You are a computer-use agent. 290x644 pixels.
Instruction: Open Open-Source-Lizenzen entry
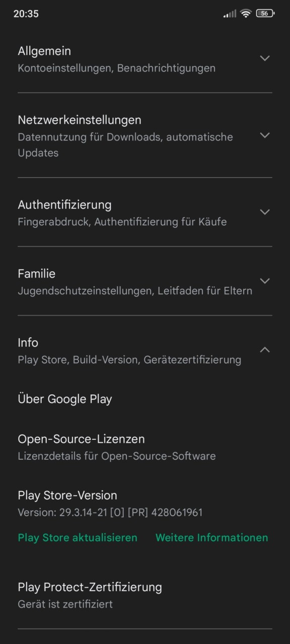click(x=145, y=447)
